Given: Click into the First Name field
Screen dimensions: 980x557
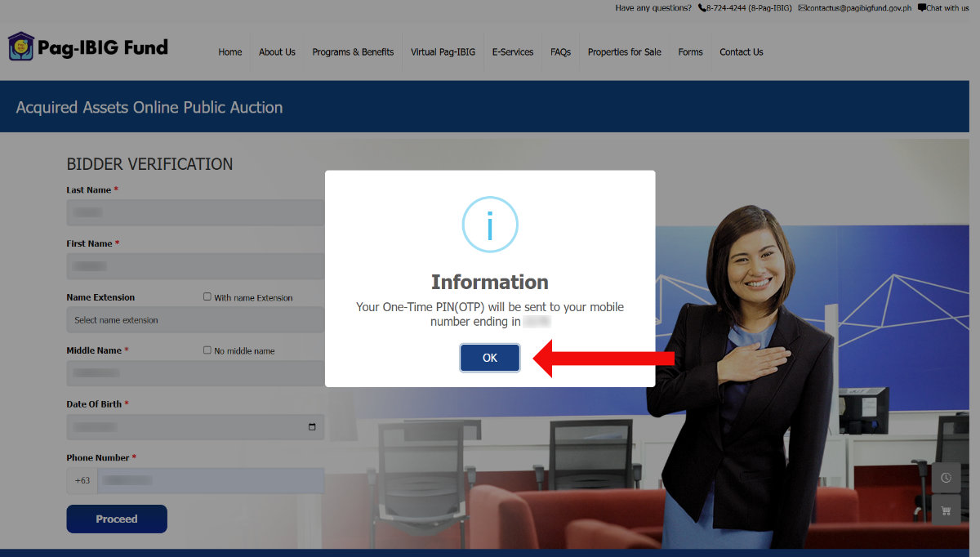Looking at the screenshot, I should pos(195,266).
